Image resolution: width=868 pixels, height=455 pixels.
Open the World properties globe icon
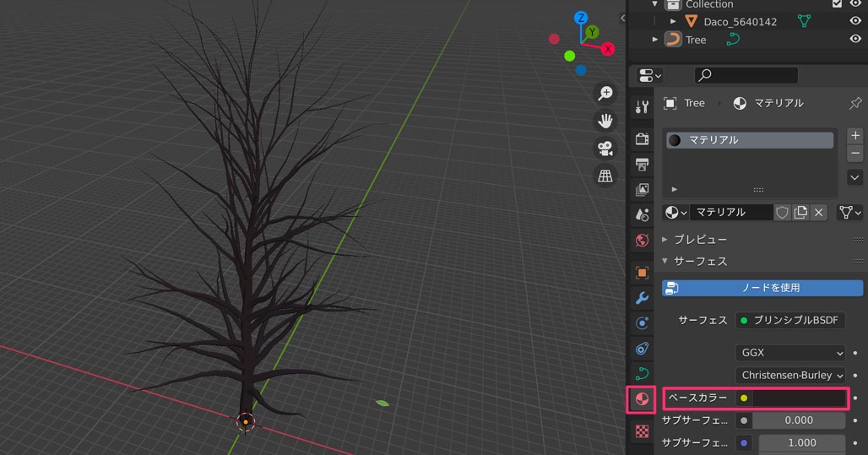(x=642, y=241)
